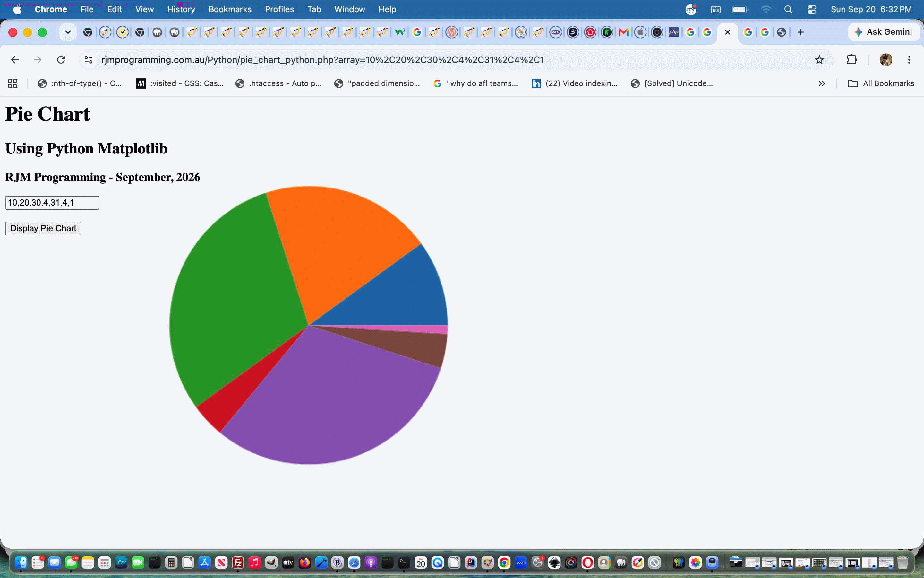Open Messages from the dock
This screenshot has height=578, width=924.
71,563
